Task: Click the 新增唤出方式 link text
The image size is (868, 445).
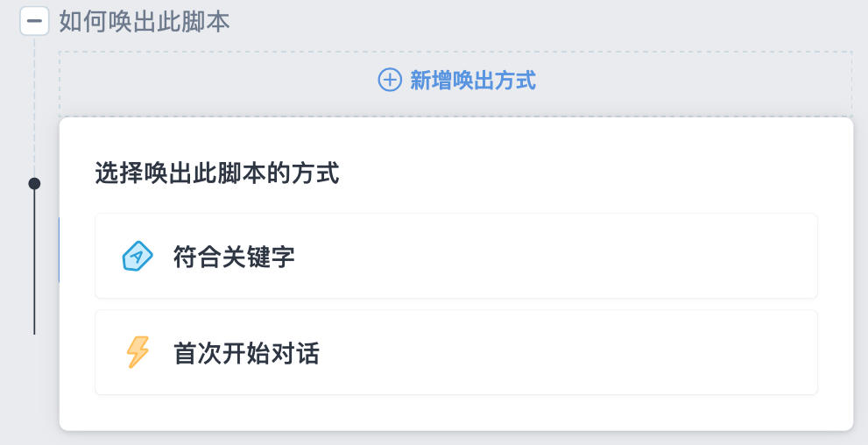Action: (473, 81)
